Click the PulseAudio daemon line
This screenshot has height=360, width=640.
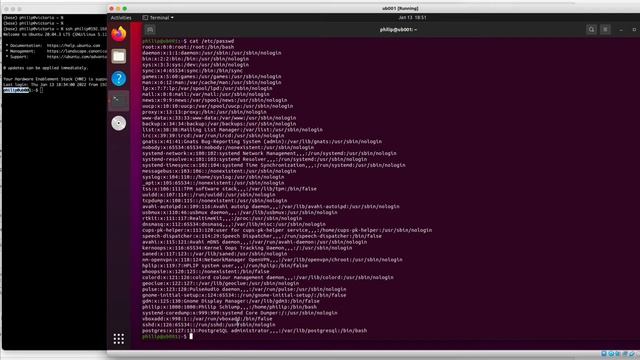(x=244, y=289)
